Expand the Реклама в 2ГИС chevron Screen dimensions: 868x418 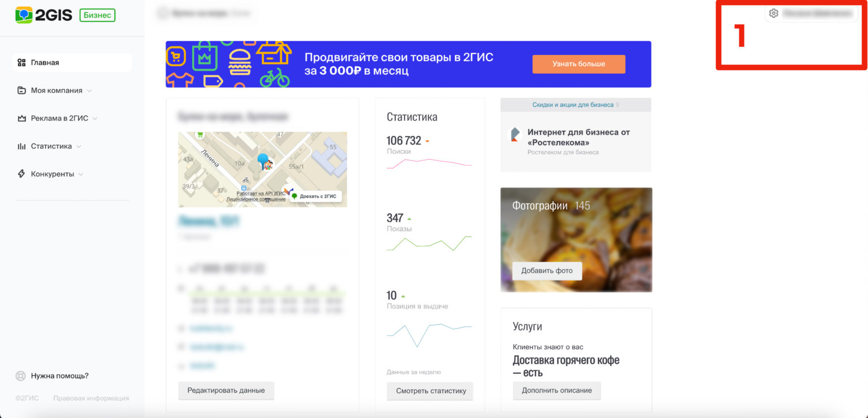[x=95, y=119]
